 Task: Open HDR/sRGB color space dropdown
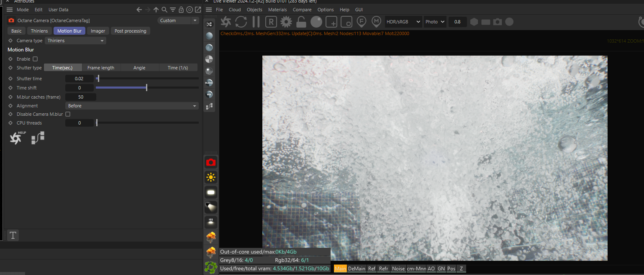(403, 22)
